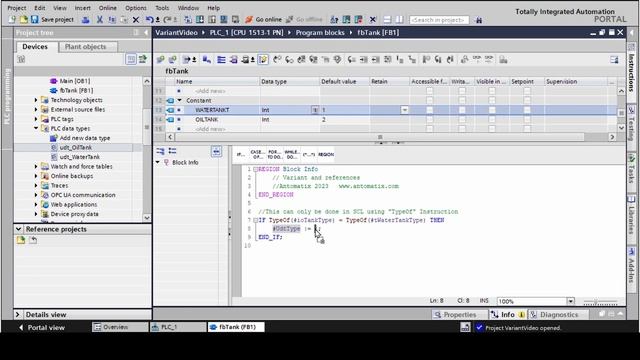Viewport: 640px width, 360px height.
Task: Select udt_WaterTank data type
Action: [80, 157]
